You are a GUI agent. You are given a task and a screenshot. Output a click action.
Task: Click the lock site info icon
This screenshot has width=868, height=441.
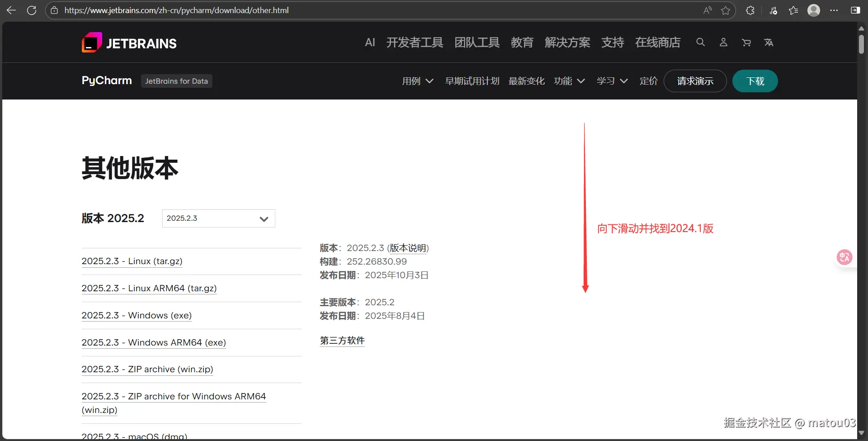coord(55,10)
